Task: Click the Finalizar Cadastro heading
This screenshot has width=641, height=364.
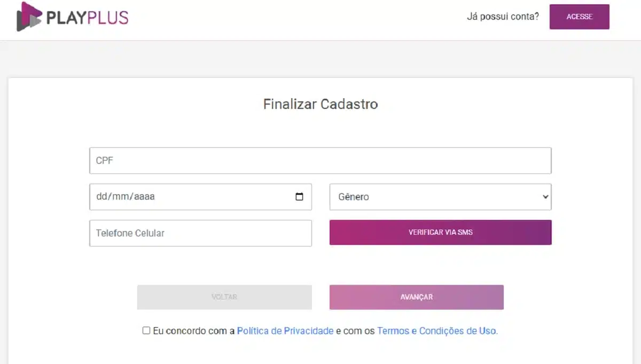Action: 320,104
